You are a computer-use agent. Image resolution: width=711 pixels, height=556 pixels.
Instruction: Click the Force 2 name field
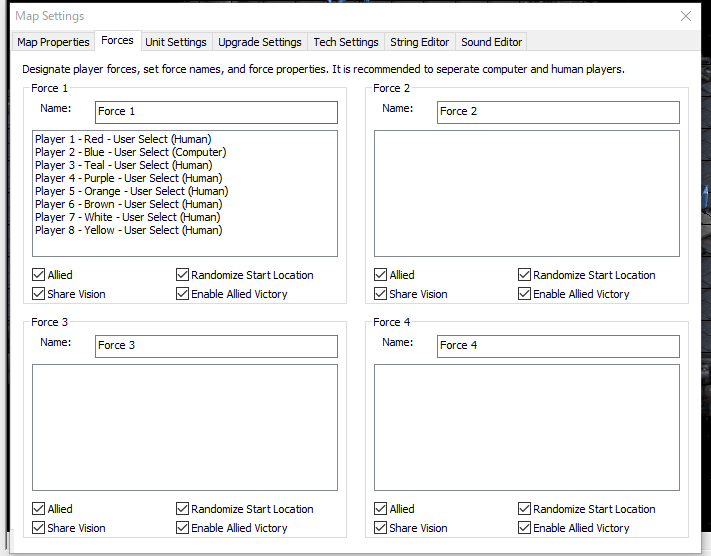[x=558, y=112]
